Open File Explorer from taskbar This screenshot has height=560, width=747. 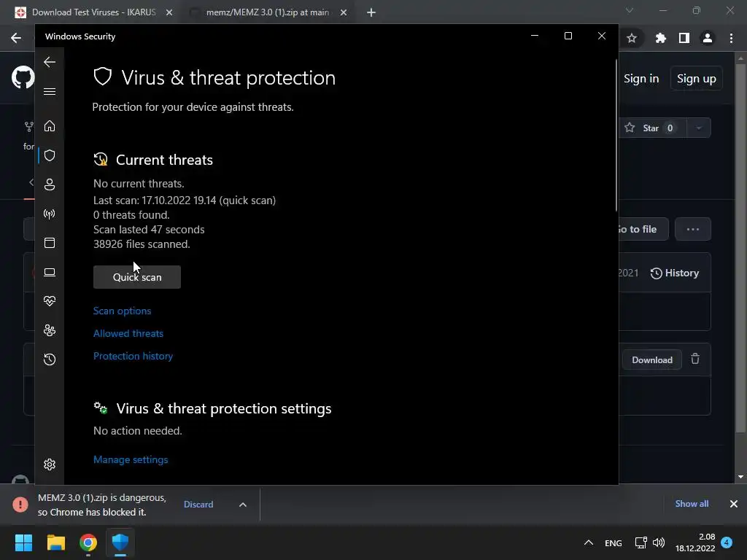point(55,542)
